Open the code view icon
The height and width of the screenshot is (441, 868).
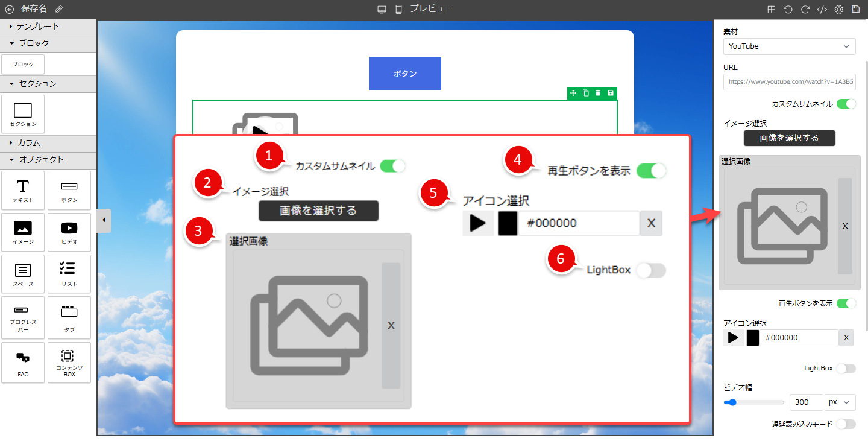(x=822, y=9)
